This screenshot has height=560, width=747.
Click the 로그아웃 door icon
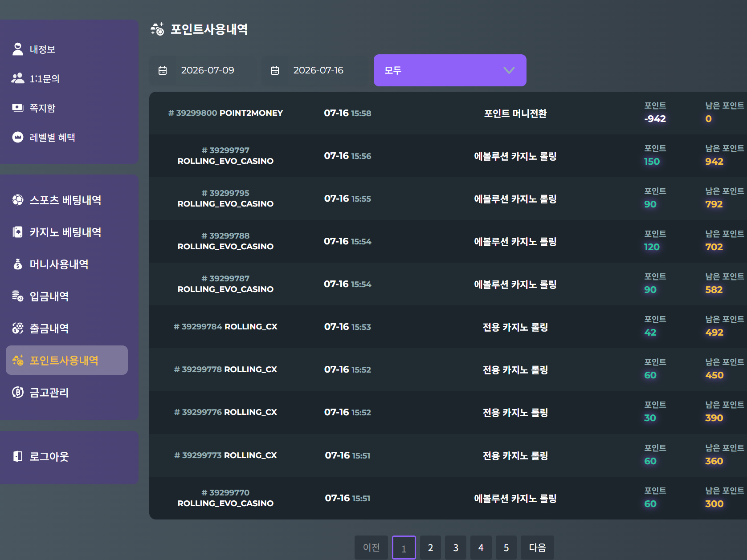pyautogui.click(x=18, y=456)
